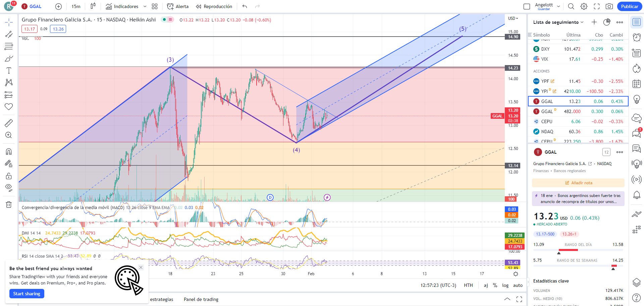The height and width of the screenshot is (306, 644).
Task: Select the brush drawing tool
Action: [9, 58]
